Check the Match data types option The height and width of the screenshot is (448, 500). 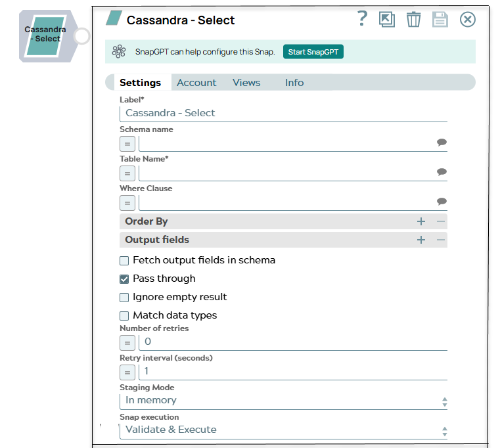(x=124, y=316)
